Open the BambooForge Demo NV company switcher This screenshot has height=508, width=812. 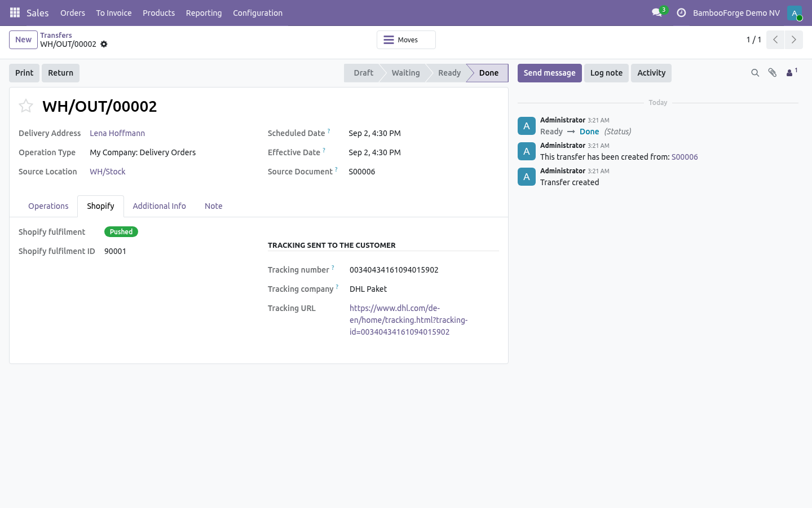(x=736, y=13)
